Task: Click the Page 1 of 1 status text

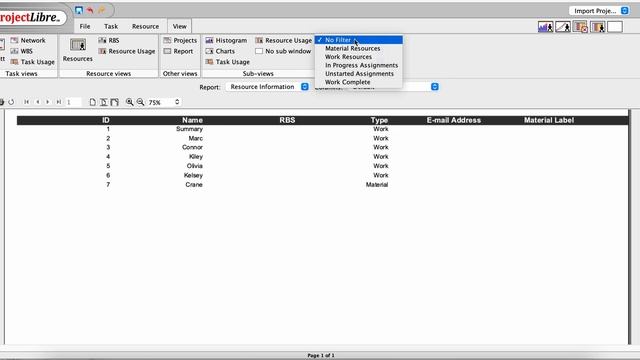Action: 321,356
